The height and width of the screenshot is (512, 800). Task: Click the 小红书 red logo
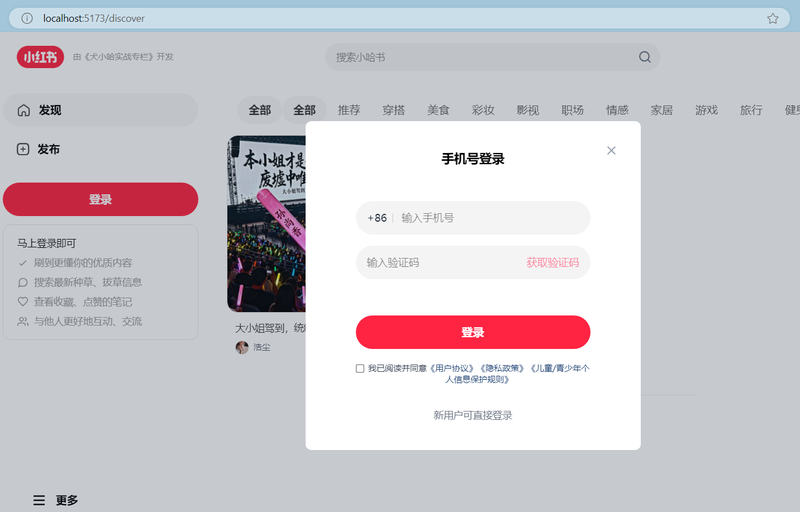[x=40, y=57]
